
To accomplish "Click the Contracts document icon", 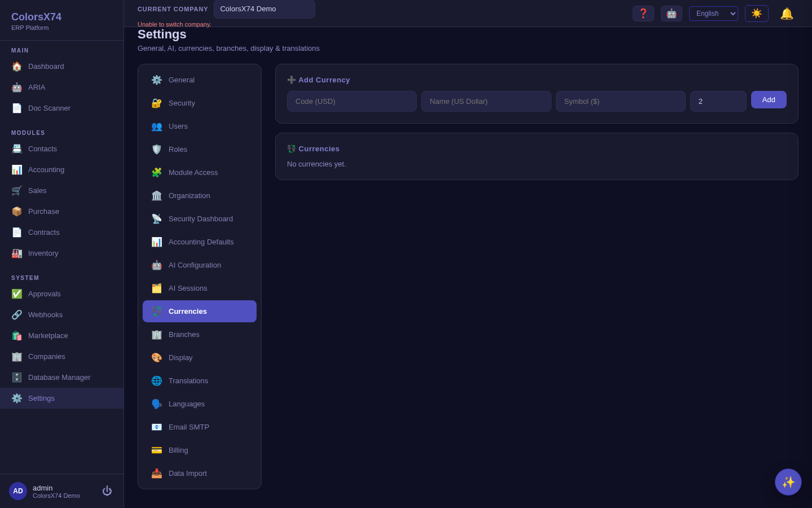I will coord(17,233).
